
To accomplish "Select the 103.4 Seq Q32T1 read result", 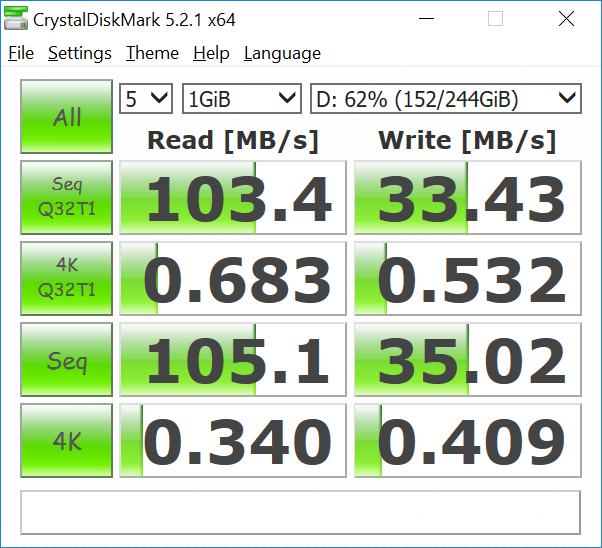I will point(233,197).
